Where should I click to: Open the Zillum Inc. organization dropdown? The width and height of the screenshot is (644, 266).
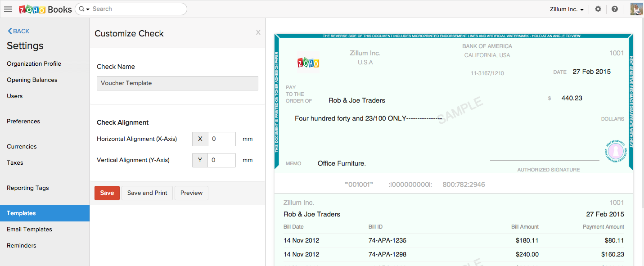pyautogui.click(x=567, y=9)
